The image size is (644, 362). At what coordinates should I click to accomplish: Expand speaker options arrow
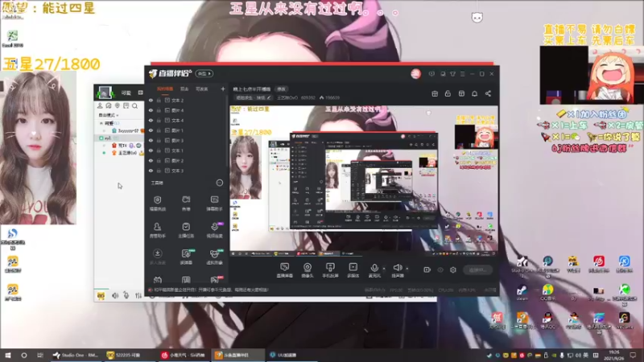coord(407,269)
